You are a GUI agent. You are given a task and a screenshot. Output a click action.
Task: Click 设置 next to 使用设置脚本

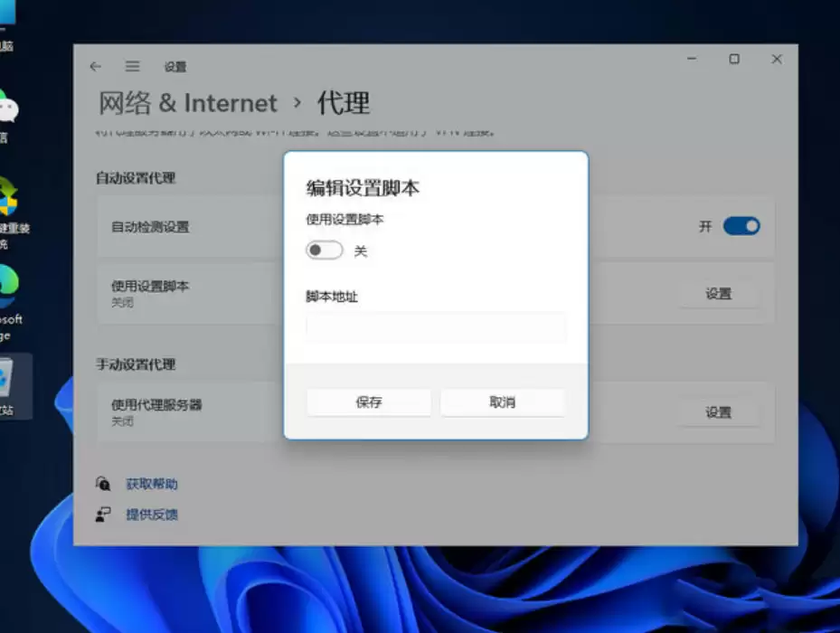pos(719,294)
